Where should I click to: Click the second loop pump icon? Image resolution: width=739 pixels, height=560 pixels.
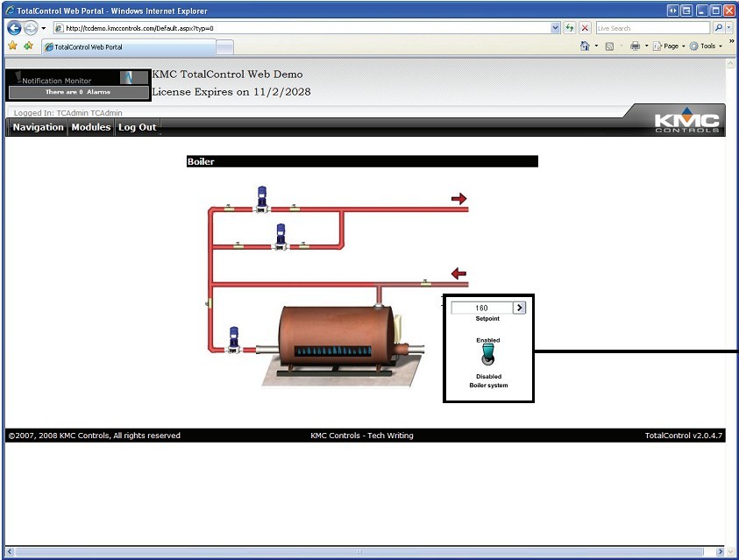[x=281, y=237]
